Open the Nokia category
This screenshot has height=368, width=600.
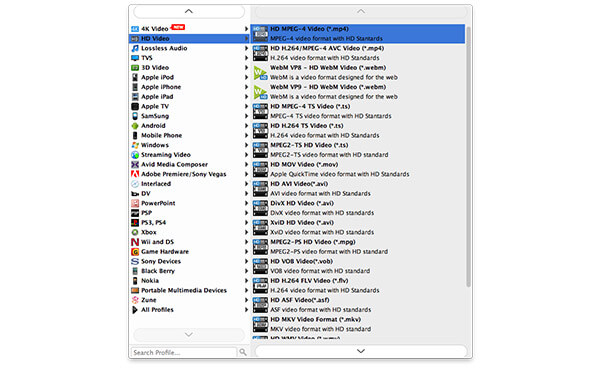tap(189, 280)
